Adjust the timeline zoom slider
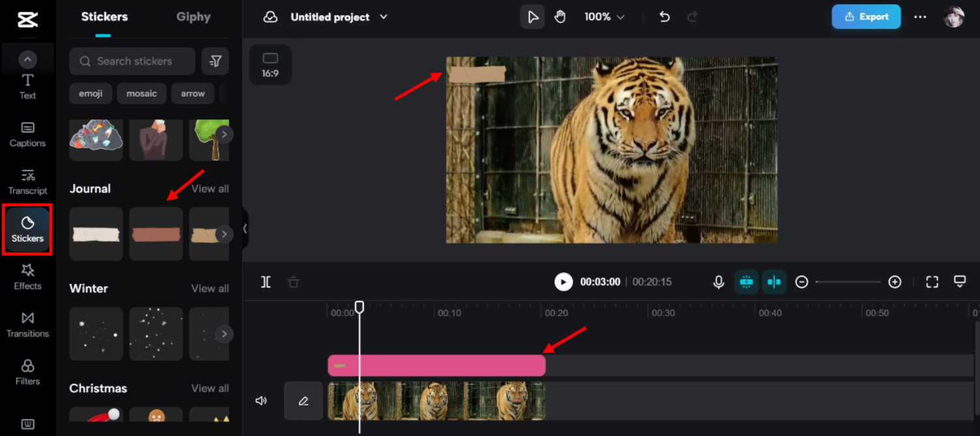The image size is (980, 436). click(848, 282)
